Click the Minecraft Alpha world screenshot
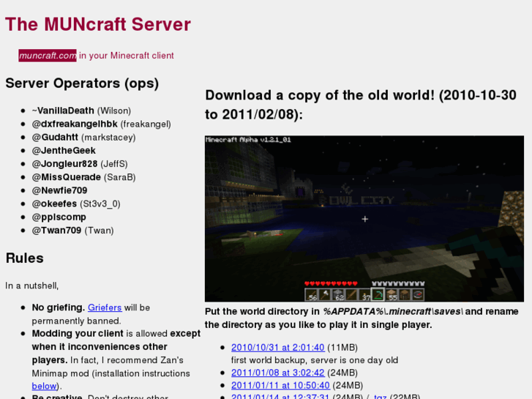The image size is (532, 399). (364, 219)
